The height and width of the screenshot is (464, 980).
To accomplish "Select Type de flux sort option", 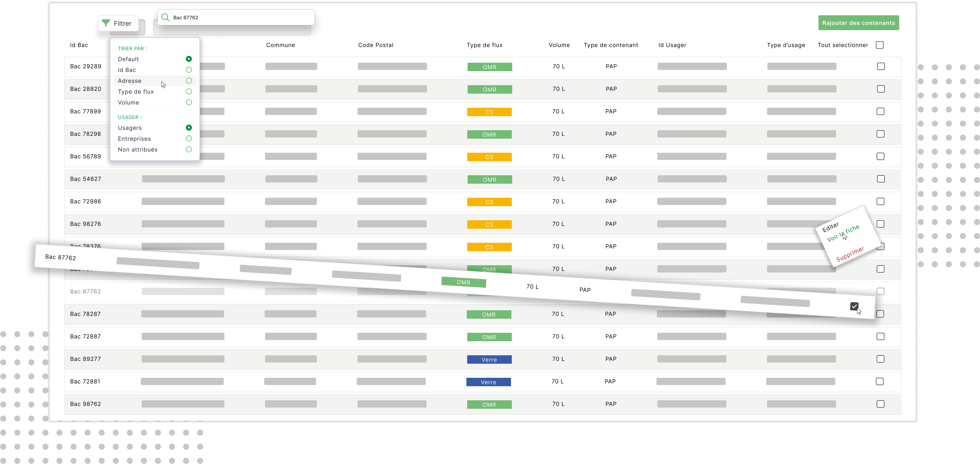I will (x=189, y=92).
